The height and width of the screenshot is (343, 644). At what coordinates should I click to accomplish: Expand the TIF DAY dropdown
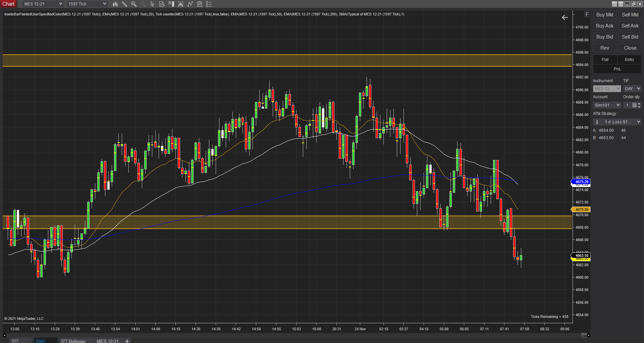[632, 89]
